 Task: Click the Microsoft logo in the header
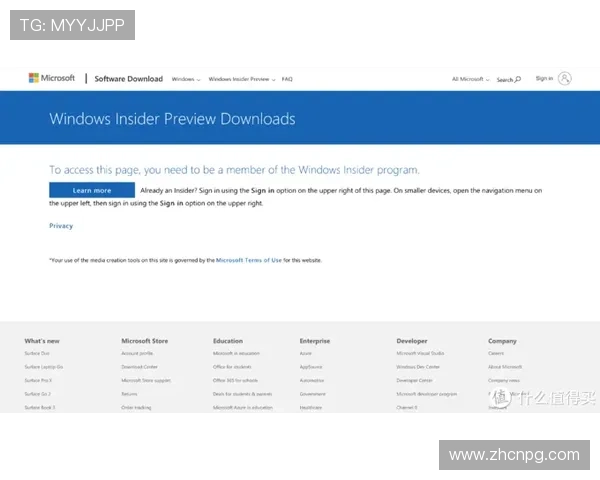52,78
